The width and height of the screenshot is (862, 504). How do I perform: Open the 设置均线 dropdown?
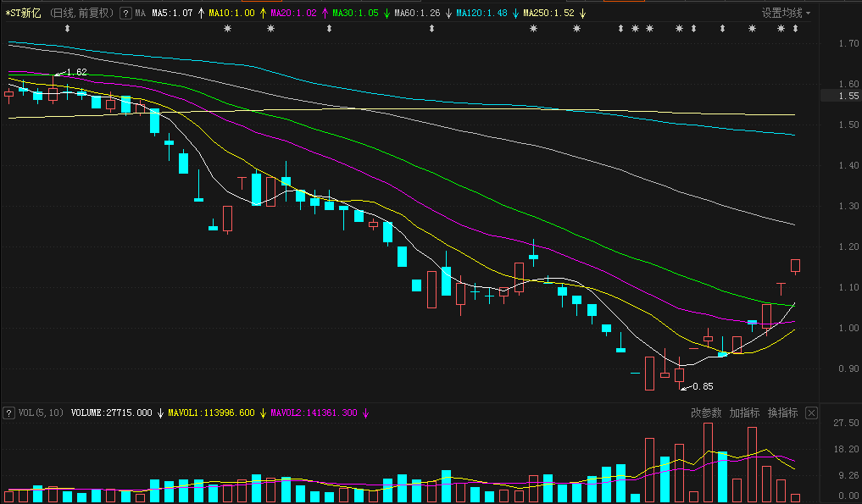click(x=786, y=14)
